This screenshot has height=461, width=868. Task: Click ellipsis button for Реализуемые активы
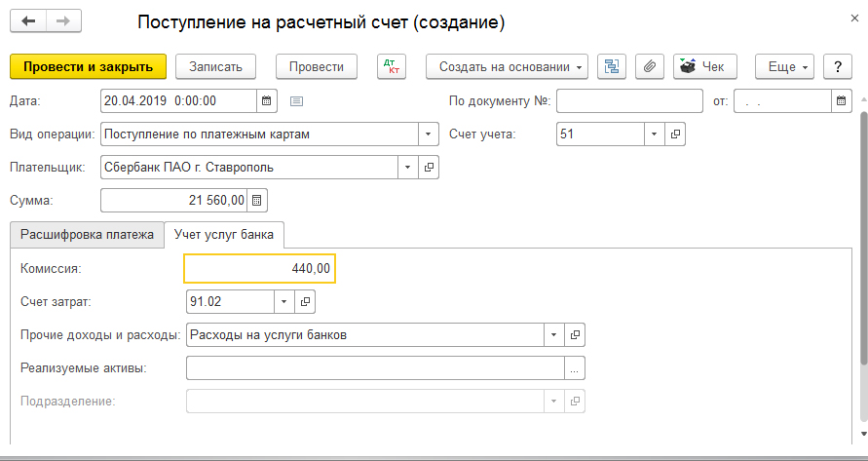[575, 368]
